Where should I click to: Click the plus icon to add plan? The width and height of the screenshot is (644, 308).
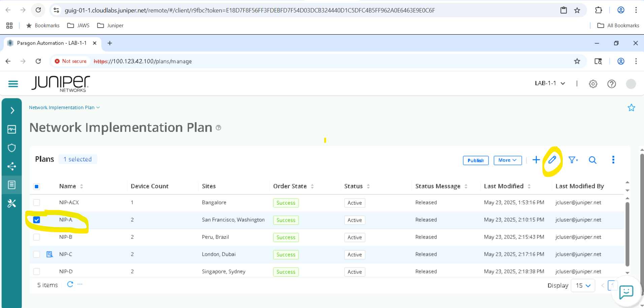click(536, 160)
